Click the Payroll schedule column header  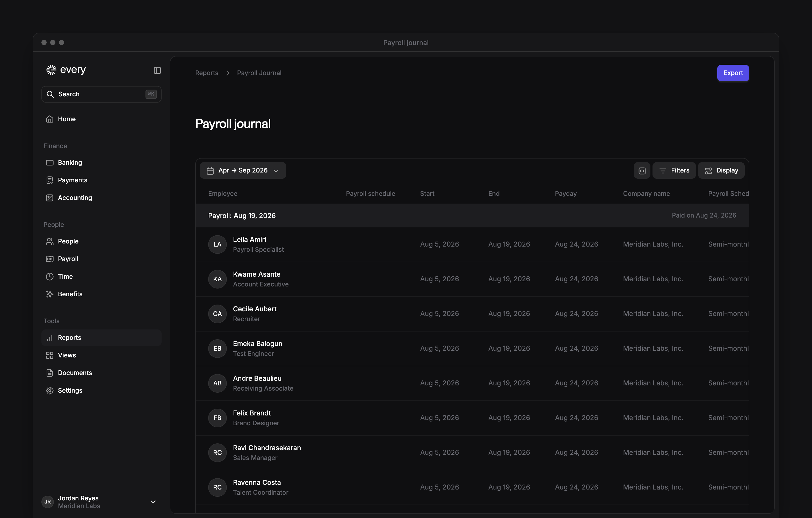370,193
